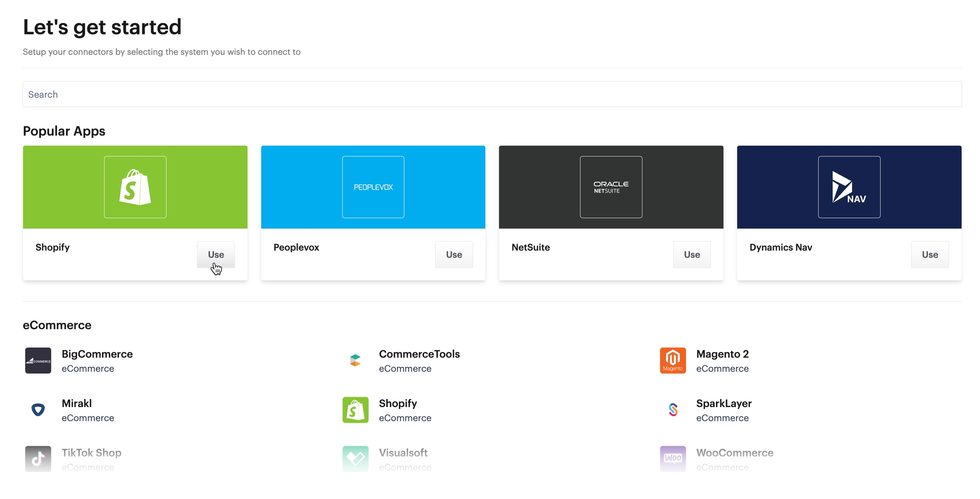Click the Peoplevox logo tile
The height and width of the screenshot is (499, 980).
pos(373,187)
